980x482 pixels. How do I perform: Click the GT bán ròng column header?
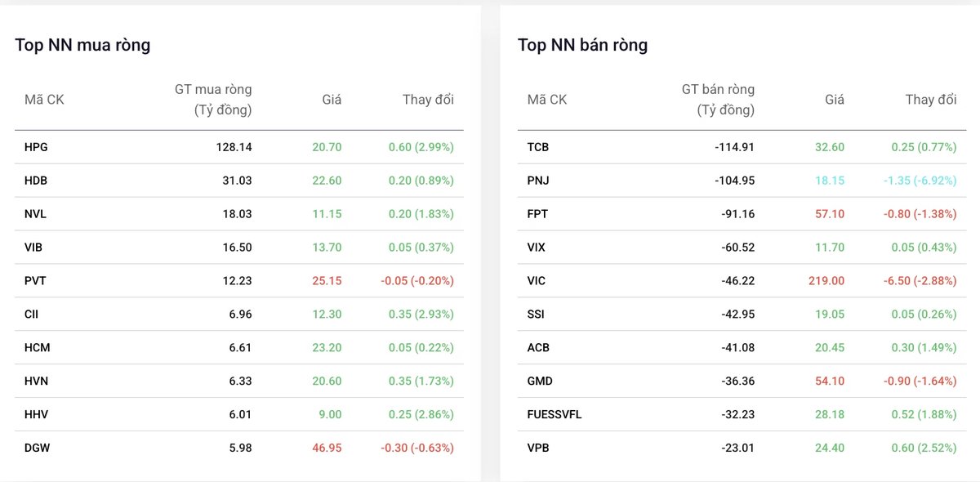pyautogui.click(x=718, y=100)
